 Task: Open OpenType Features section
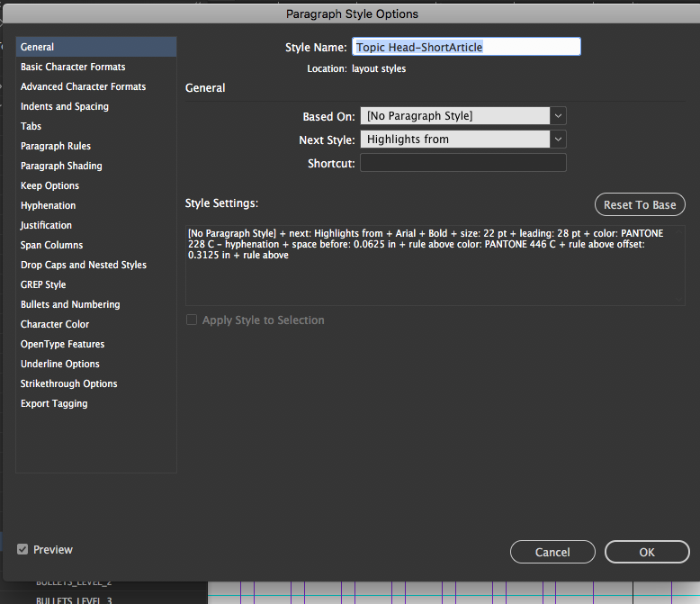point(96,344)
